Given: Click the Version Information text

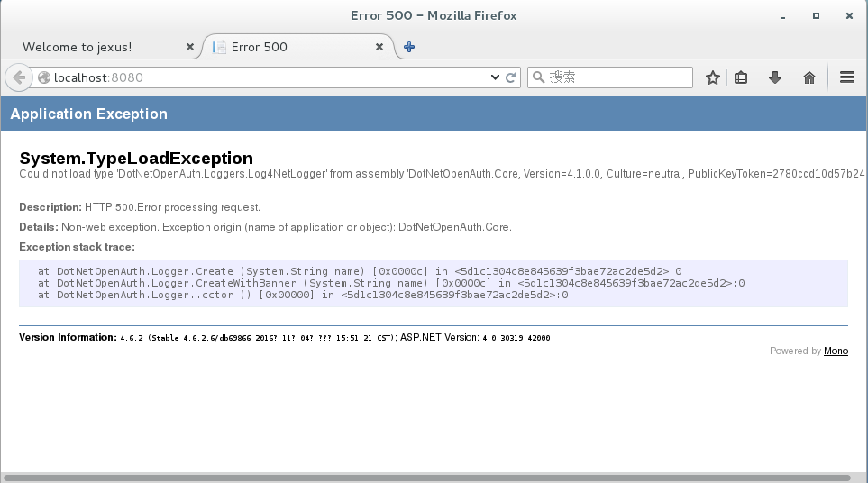Looking at the screenshot, I should click(285, 338).
